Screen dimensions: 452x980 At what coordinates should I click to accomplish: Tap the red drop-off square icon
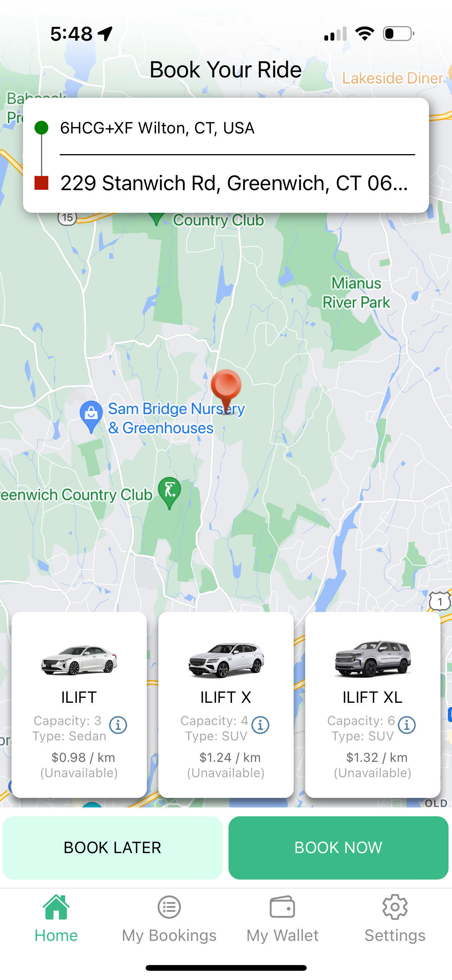(x=41, y=183)
